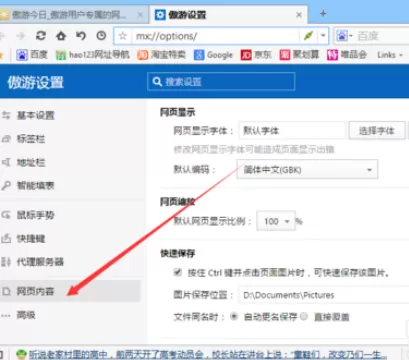Open the address bar dropdown arrow
The height and width of the screenshot is (360, 409).
pyautogui.click(x=323, y=35)
